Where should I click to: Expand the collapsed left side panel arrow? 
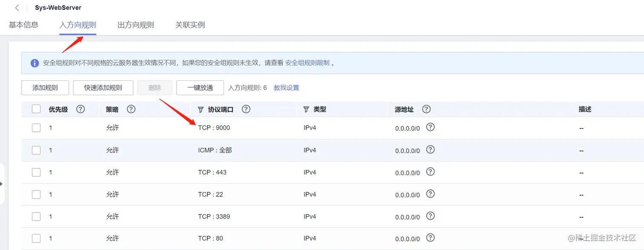1,184
